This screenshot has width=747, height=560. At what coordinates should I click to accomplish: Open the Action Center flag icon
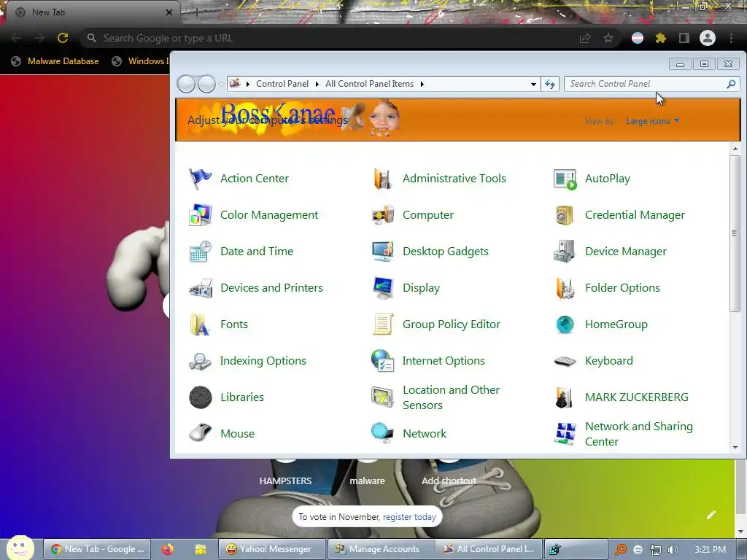pyautogui.click(x=200, y=179)
